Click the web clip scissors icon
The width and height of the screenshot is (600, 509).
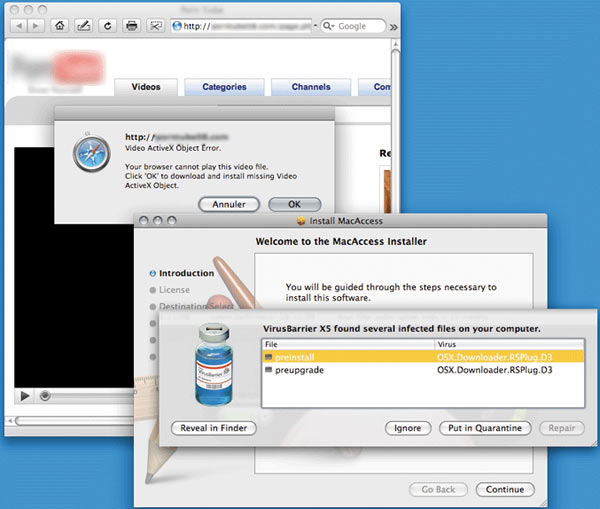click(x=156, y=26)
